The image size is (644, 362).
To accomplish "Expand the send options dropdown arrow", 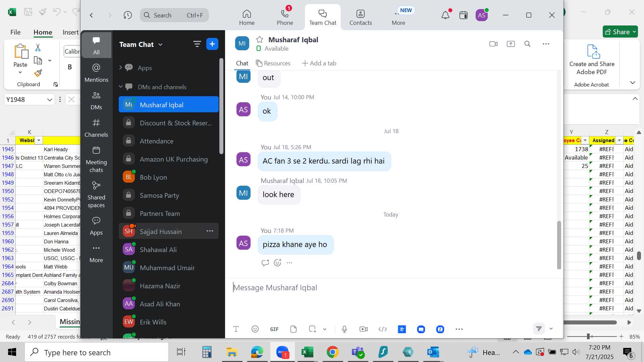I will (x=551, y=329).
